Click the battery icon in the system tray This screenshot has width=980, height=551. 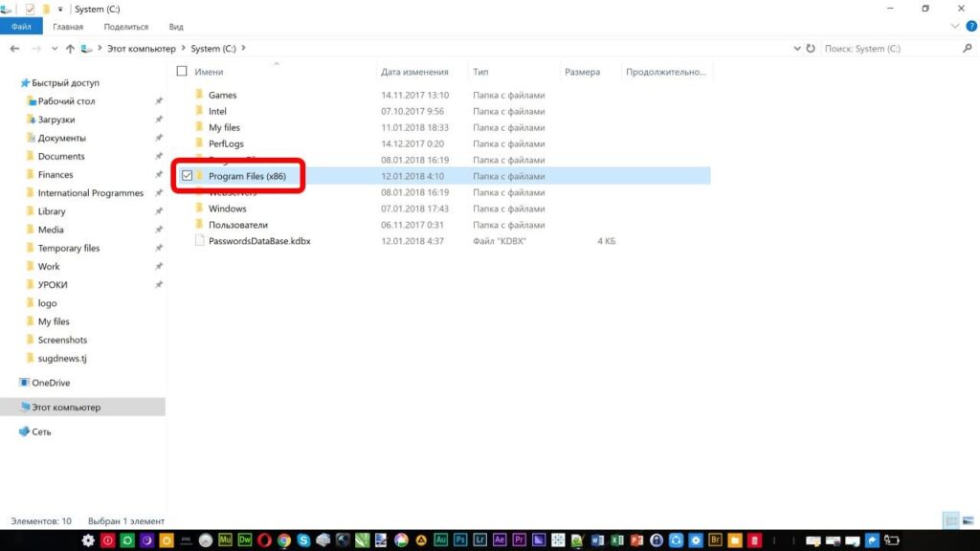tap(892, 540)
